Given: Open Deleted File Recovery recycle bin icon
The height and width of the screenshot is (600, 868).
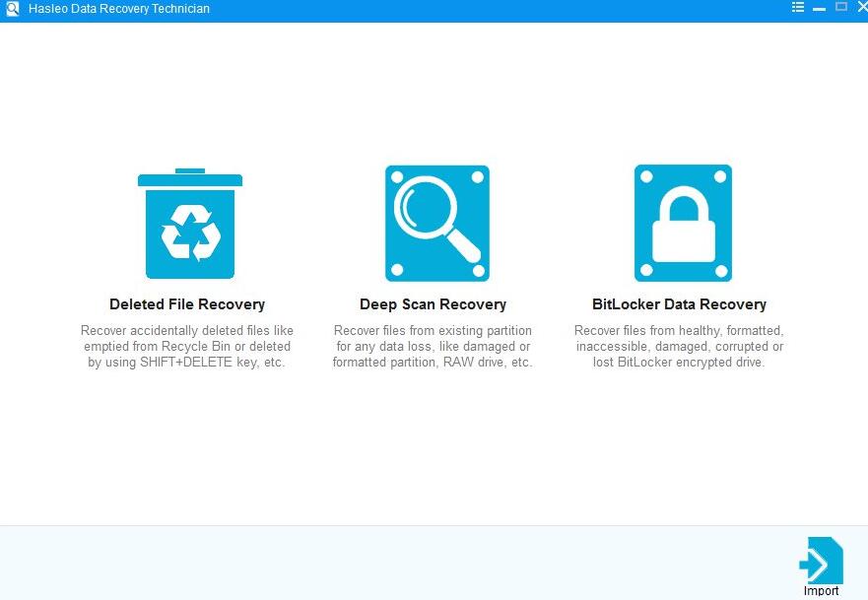Looking at the screenshot, I should click(x=190, y=224).
